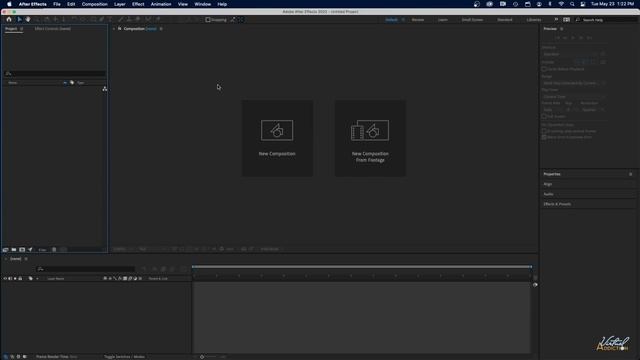Viewport: 640px width, 360px height.
Task: Open the Composition menu
Action: point(94,4)
